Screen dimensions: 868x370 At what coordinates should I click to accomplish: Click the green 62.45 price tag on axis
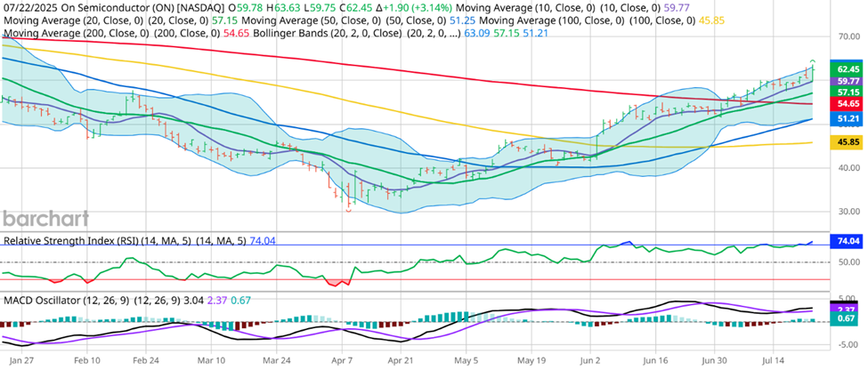point(848,69)
